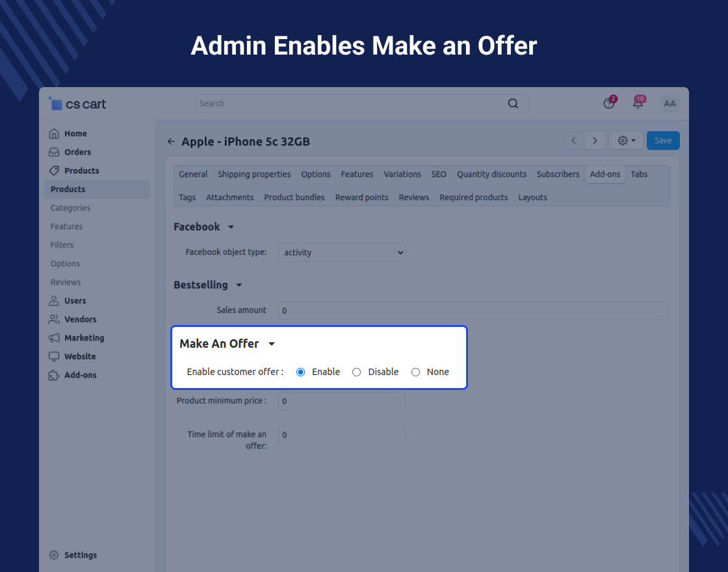728x572 pixels.
Task: Open the help center icon
Action: pos(609,103)
